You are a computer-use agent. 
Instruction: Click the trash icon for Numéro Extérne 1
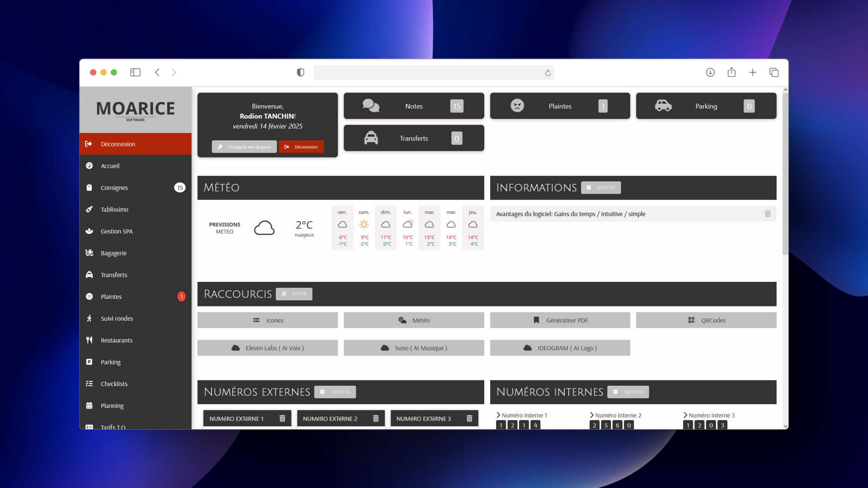click(282, 418)
